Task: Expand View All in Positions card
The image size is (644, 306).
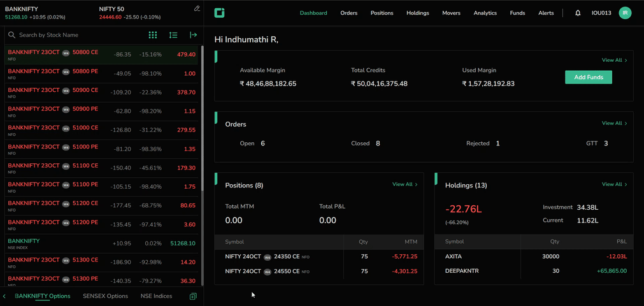Action: (x=404, y=184)
